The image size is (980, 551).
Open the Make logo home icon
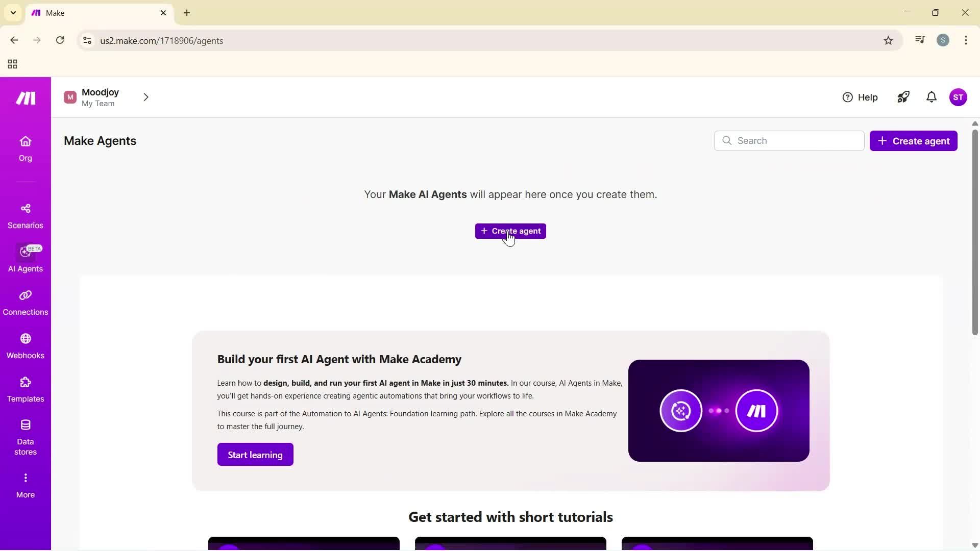click(x=26, y=98)
